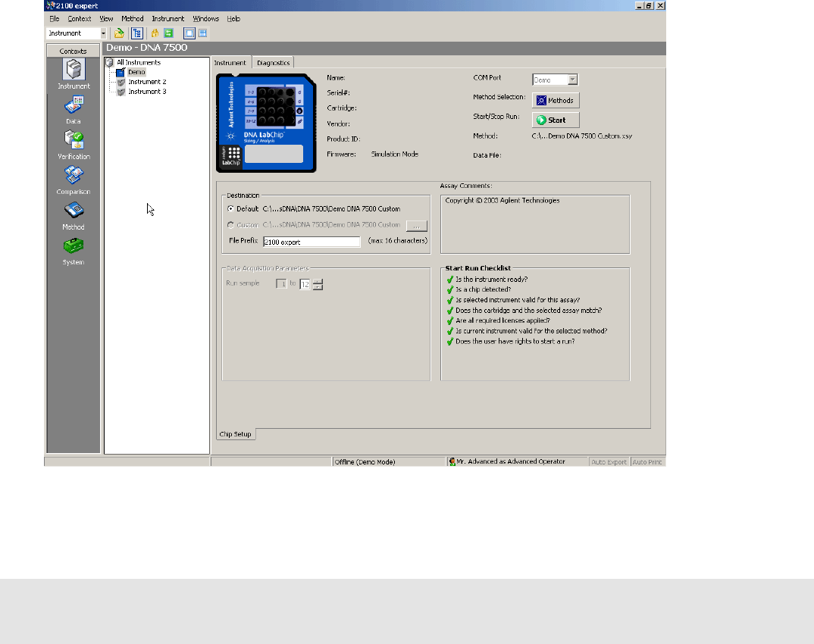Click the File Prefix input field
The width and height of the screenshot is (814, 644).
(312, 242)
